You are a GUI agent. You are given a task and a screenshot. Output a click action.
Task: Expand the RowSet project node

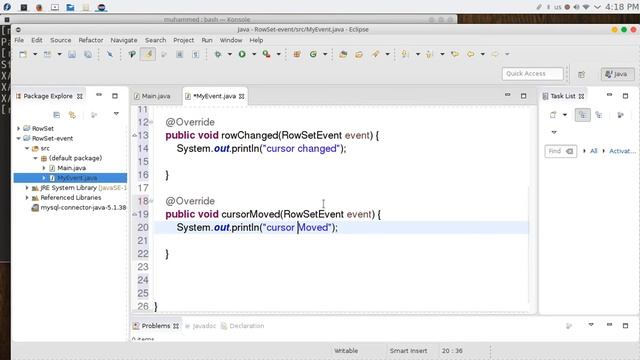coord(18,129)
